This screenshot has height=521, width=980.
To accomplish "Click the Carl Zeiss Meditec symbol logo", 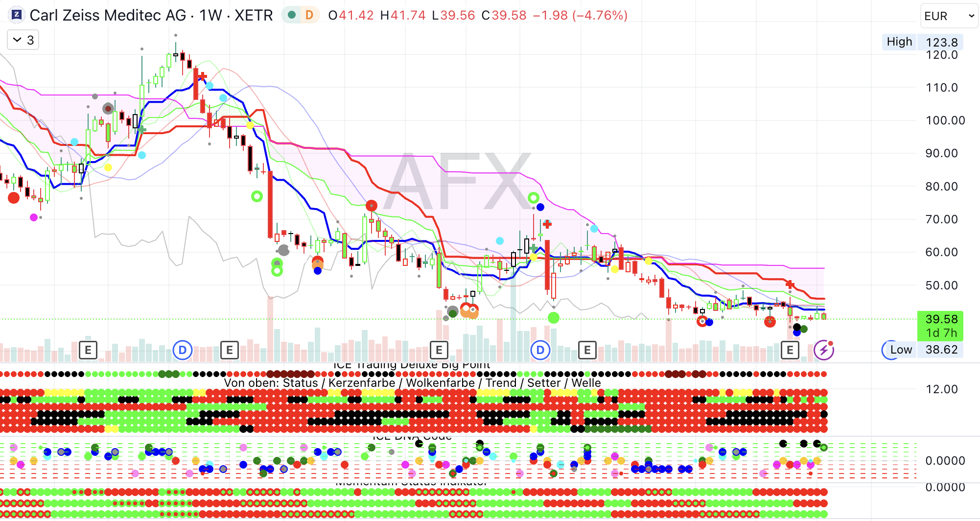I will click(x=17, y=15).
